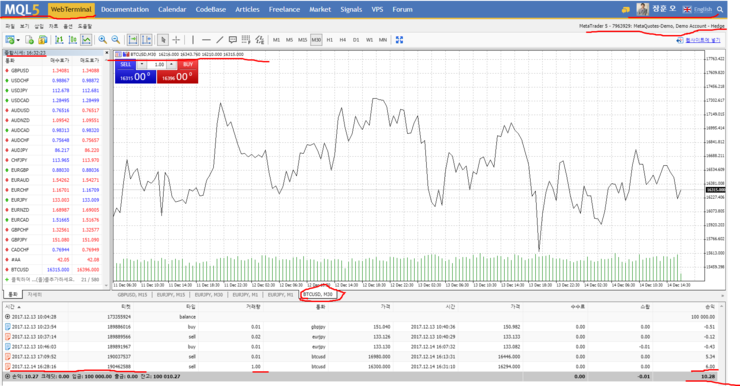Switch timeframe to M15
Image resolution: width=740 pixels, height=386 pixels.
[x=303, y=40]
